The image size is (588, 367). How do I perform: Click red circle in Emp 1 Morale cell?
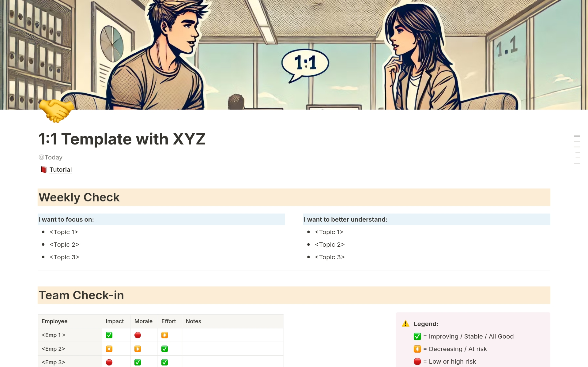point(138,335)
